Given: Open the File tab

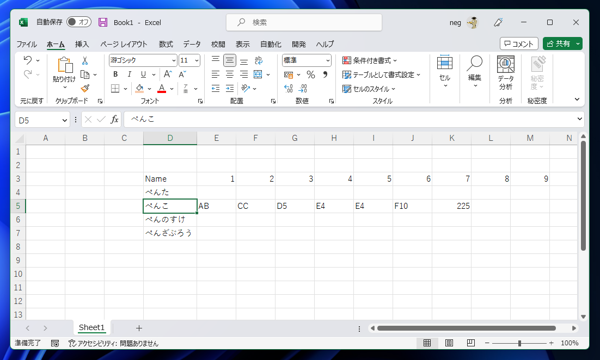Looking at the screenshot, I should [26, 44].
